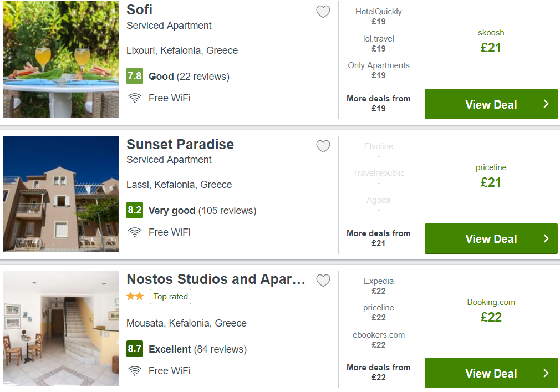Favorite the Sofi apartment with heart icon
This screenshot has height=392, width=560.
323,12
